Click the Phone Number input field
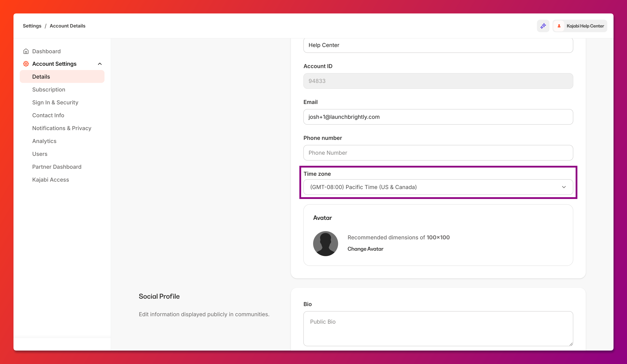 tap(438, 153)
